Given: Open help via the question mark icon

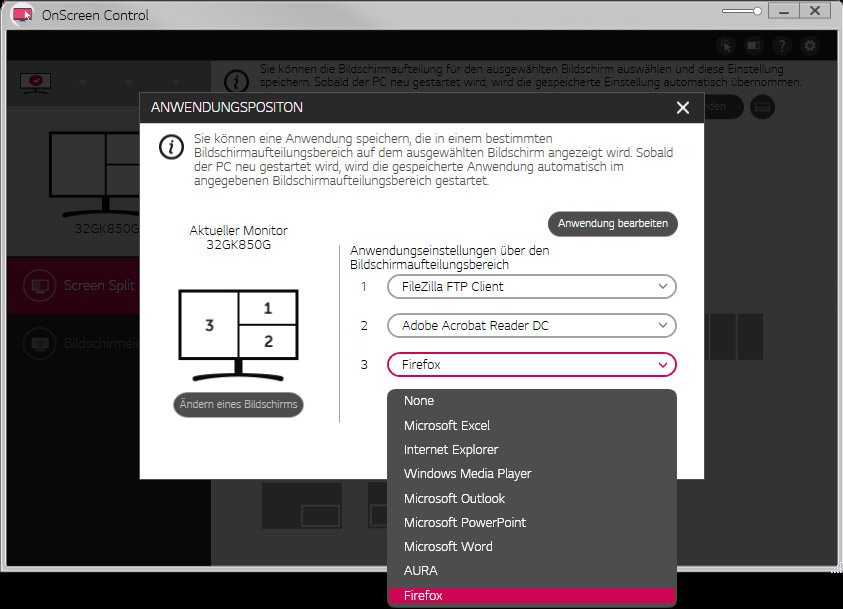Looking at the screenshot, I should pos(782,46).
